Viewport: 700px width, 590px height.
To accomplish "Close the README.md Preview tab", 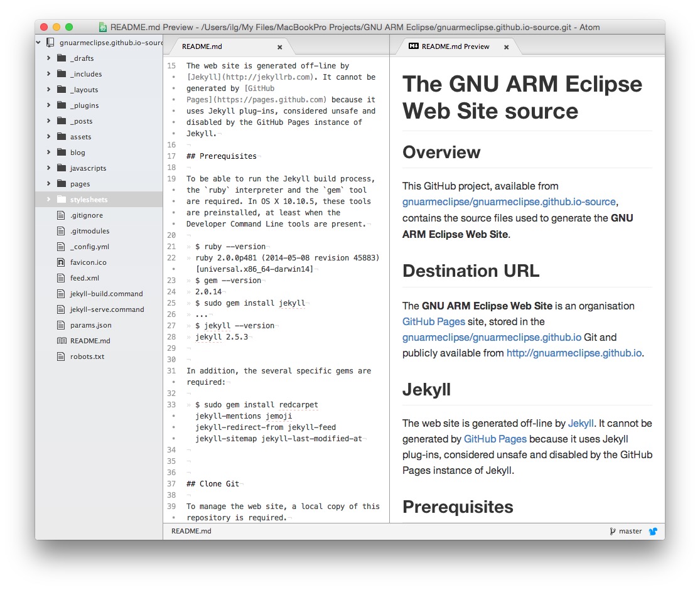I will coord(506,47).
